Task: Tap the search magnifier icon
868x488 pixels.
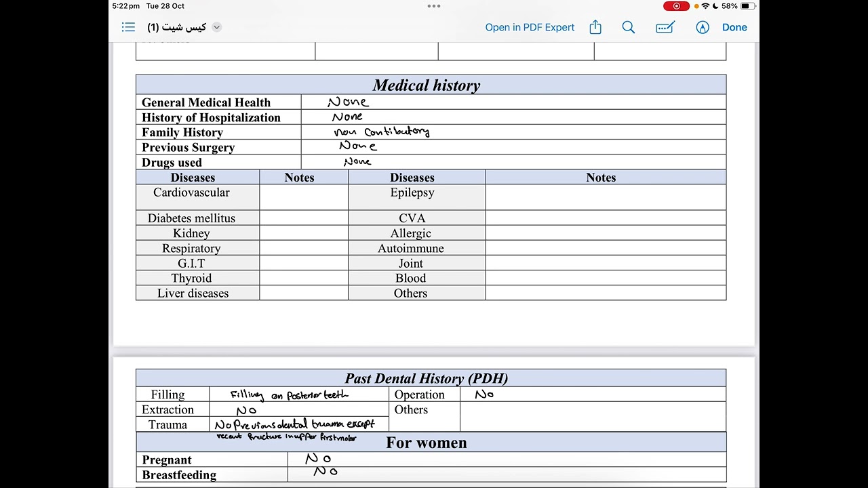Action: [x=629, y=27]
